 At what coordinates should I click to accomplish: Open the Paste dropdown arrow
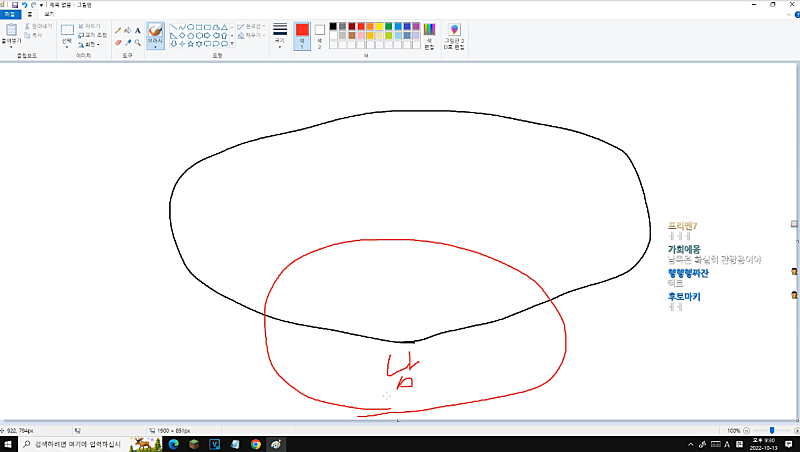(x=11, y=47)
